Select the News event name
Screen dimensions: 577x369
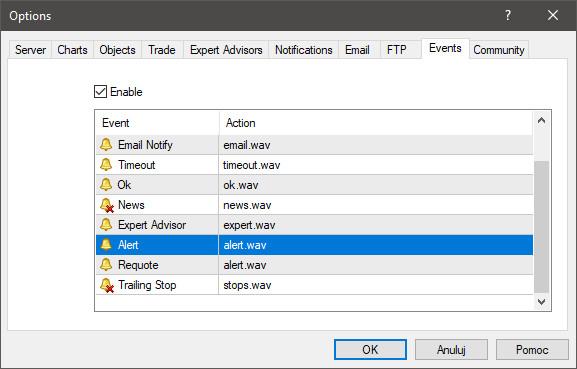click(131, 205)
